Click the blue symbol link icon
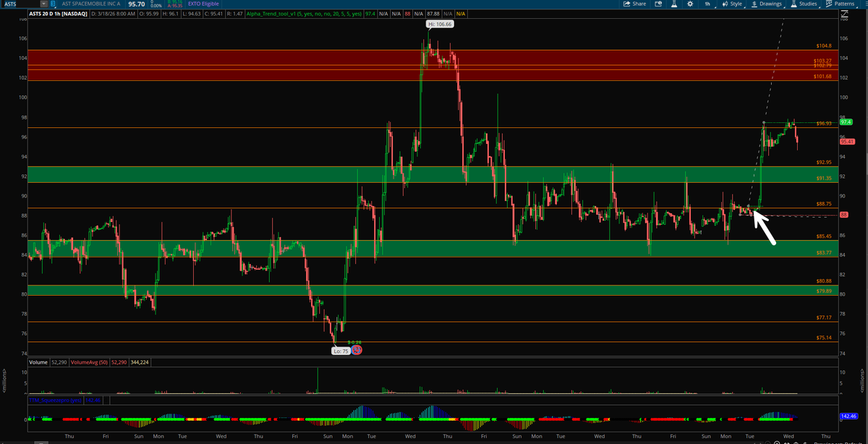Screen dimensions: 868x444 (54, 4)
